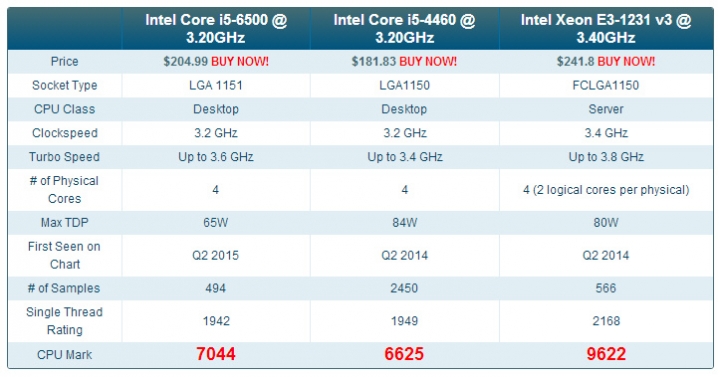Click the First Seen on Chart label
The height and width of the screenshot is (377, 720).
(64, 255)
